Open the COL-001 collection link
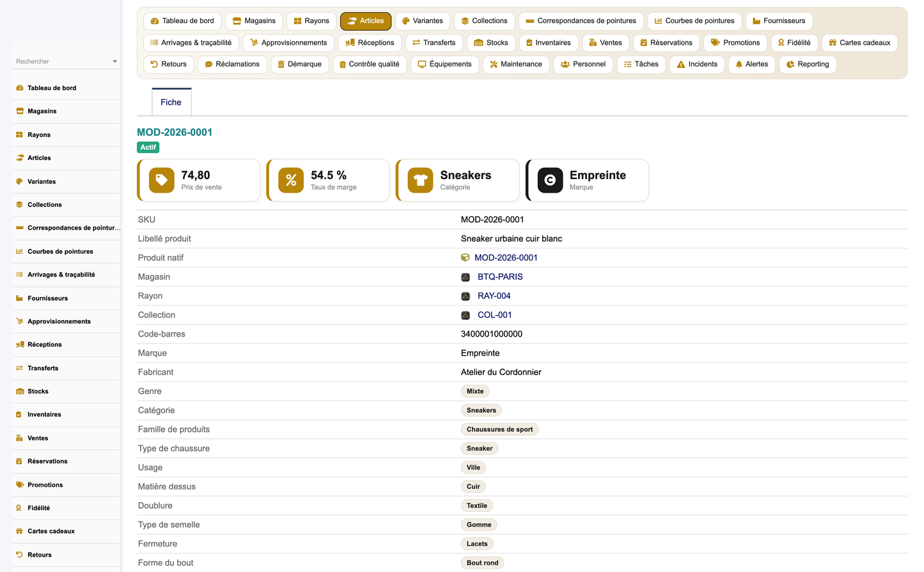The height and width of the screenshot is (572, 924). click(494, 315)
